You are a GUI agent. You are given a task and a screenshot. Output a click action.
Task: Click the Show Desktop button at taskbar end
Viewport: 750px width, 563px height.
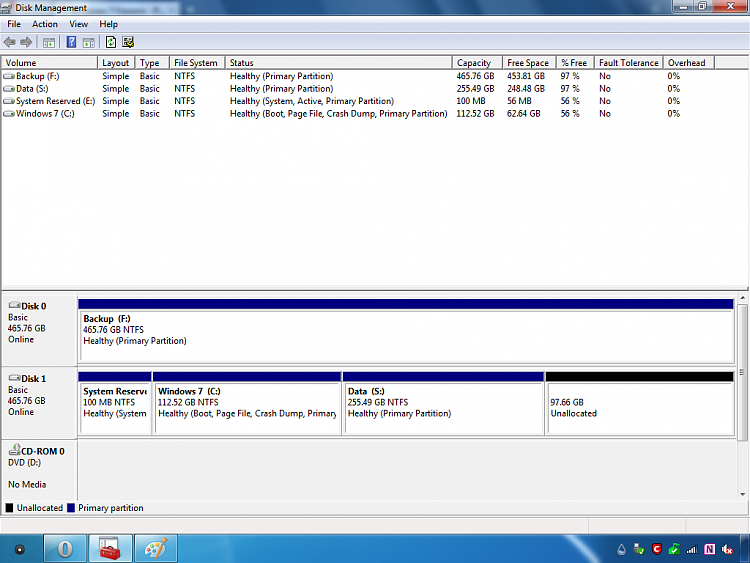(x=745, y=549)
